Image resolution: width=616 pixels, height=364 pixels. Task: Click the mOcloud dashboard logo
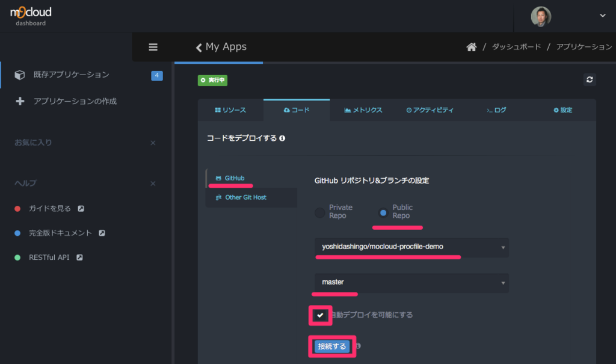click(31, 16)
